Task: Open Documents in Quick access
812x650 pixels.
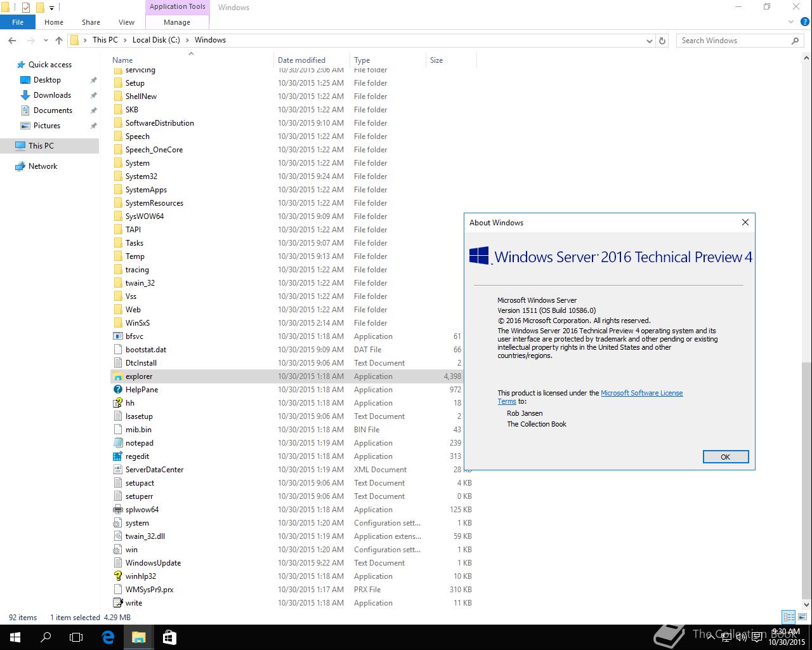Action: (x=53, y=110)
